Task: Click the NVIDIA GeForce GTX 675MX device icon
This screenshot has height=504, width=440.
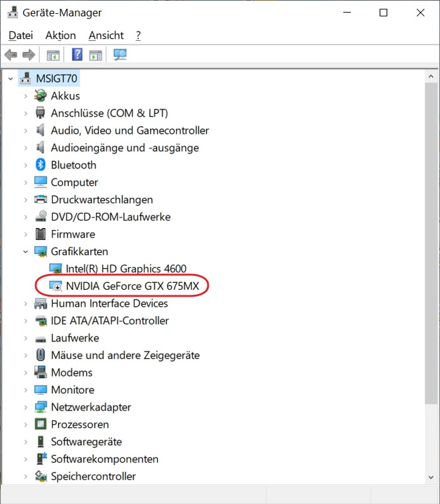Action: pyautogui.click(x=55, y=286)
